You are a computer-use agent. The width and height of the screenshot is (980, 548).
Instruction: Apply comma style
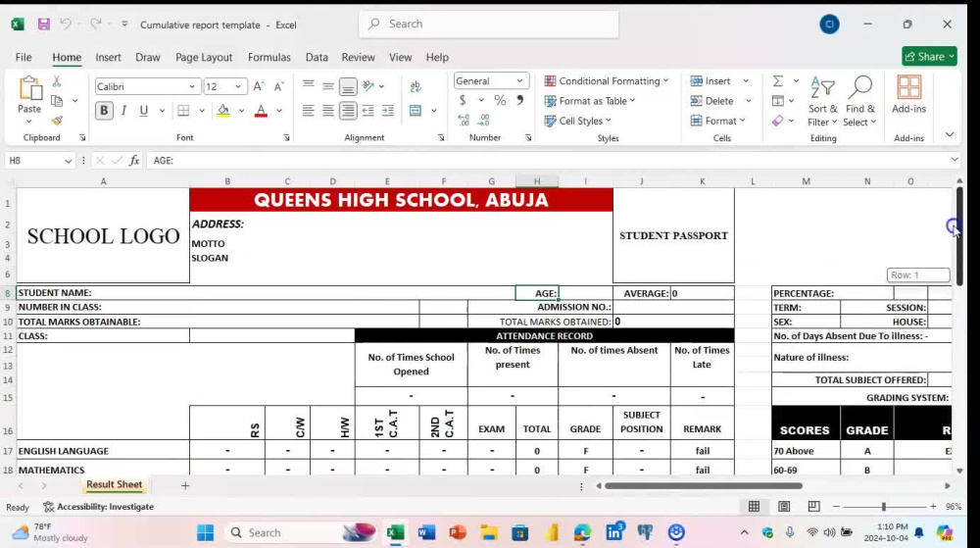click(x=520, y=100)
